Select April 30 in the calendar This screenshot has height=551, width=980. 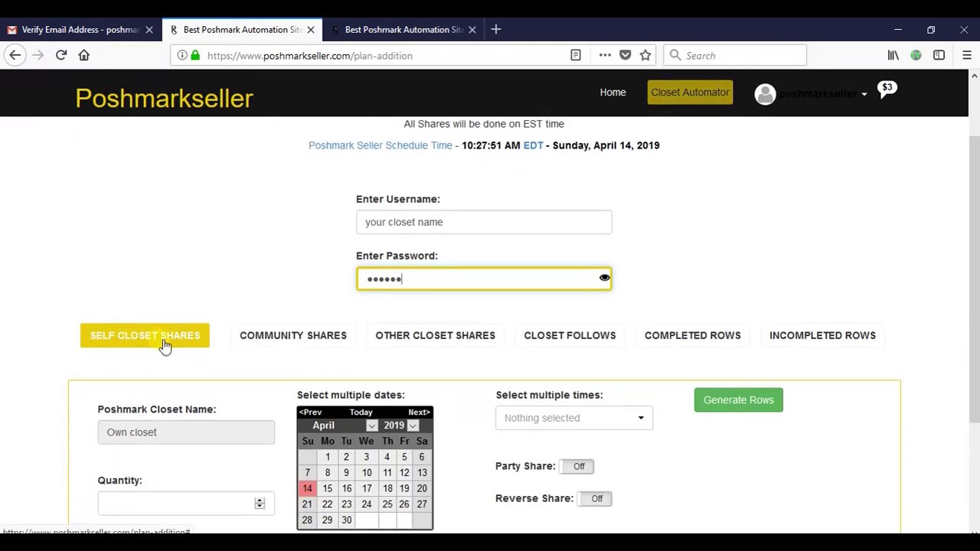tap(347, 520)
